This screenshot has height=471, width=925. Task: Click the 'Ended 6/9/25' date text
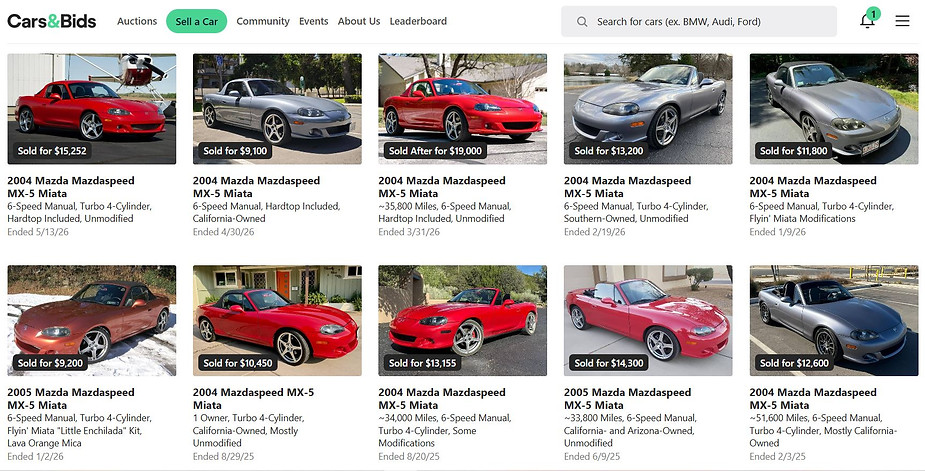pos(592,456)
